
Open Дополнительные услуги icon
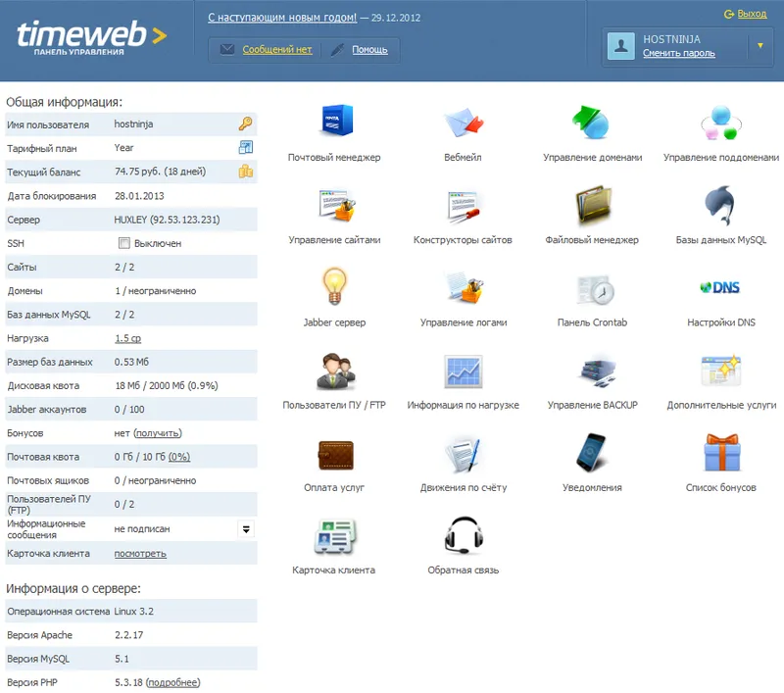[720, 370]
